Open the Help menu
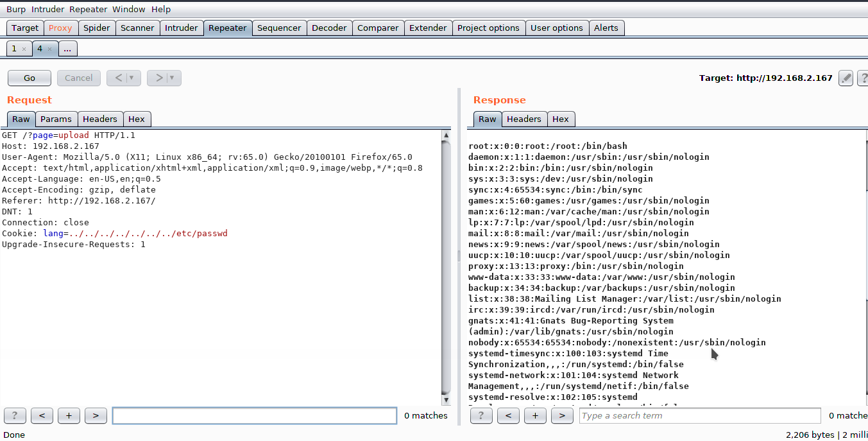 click(x=161, y=9)
